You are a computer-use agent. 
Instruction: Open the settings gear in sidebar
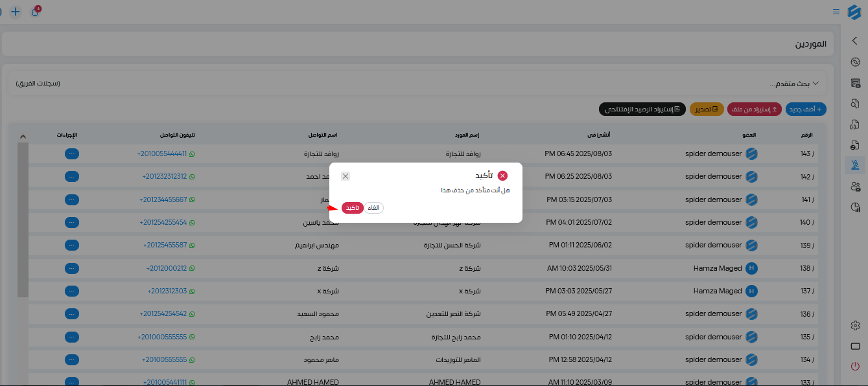pyautogui.click(x=855, y=326)
